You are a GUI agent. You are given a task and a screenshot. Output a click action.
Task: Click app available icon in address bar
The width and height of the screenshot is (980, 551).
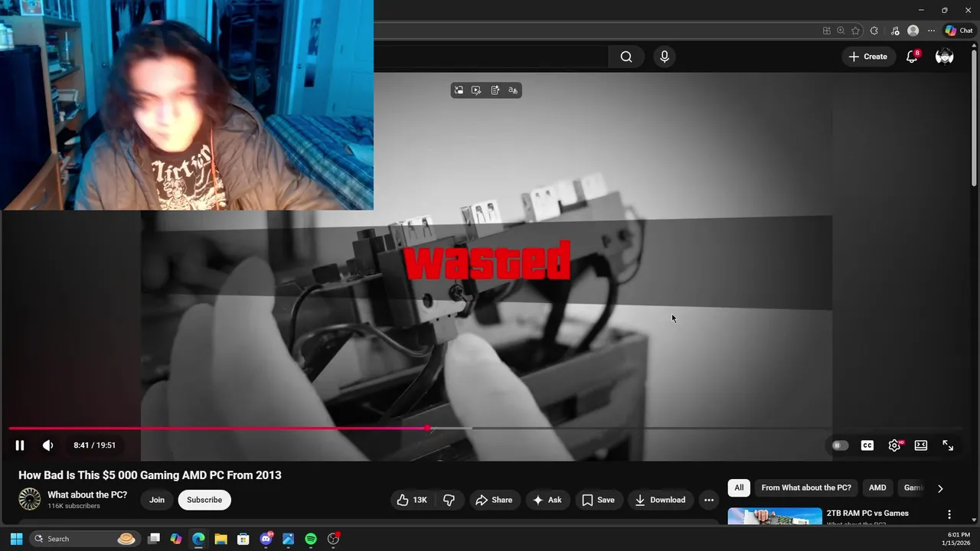(x=826, y=31)
